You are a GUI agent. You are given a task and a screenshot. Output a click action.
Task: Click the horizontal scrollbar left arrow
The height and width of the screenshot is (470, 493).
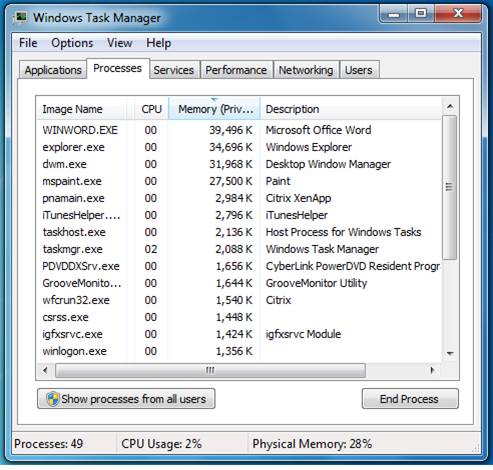(45, 370)
